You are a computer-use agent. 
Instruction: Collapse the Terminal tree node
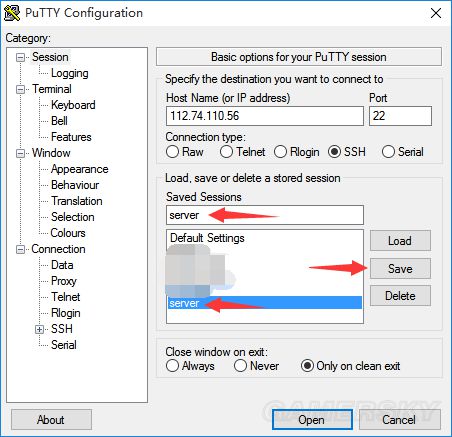coord(21,89)
